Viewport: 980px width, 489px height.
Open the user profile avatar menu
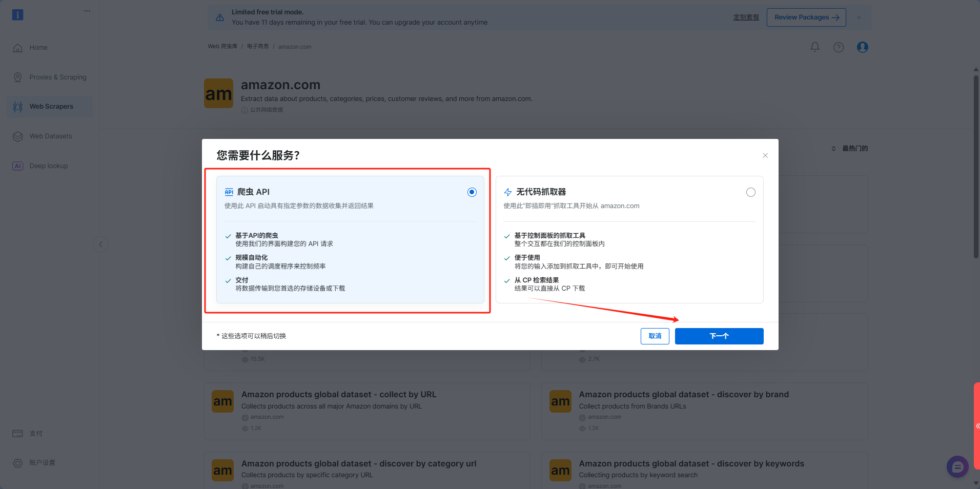click(862, 47)
